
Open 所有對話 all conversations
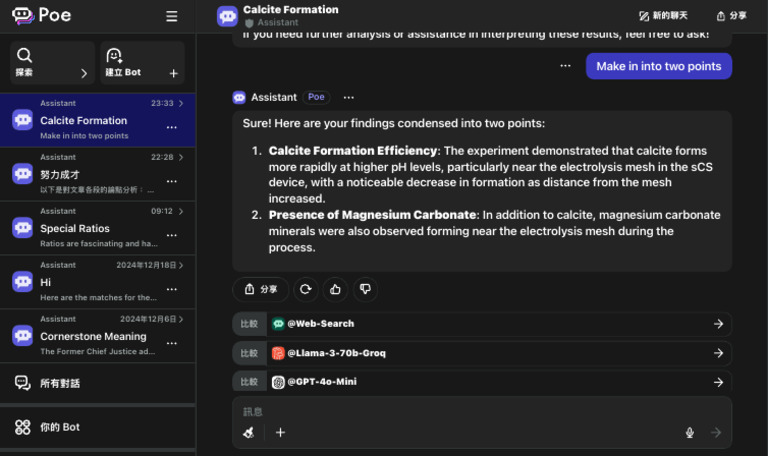[60, 383]
